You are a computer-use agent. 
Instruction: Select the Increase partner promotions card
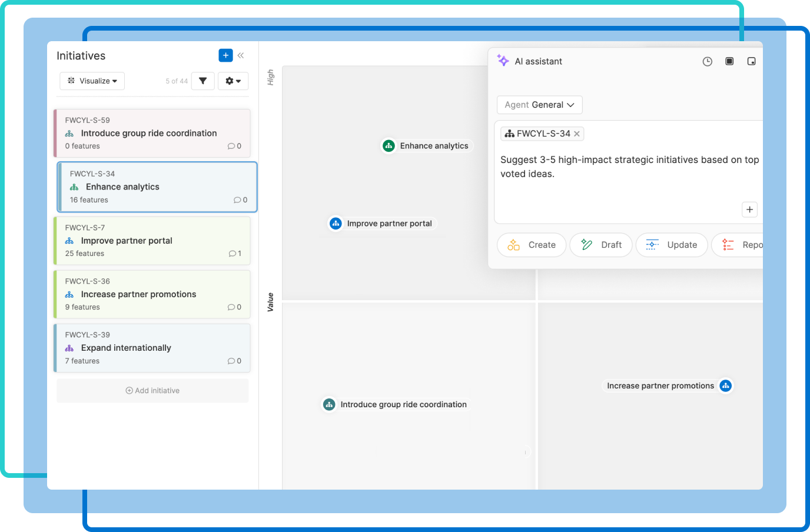152,294
